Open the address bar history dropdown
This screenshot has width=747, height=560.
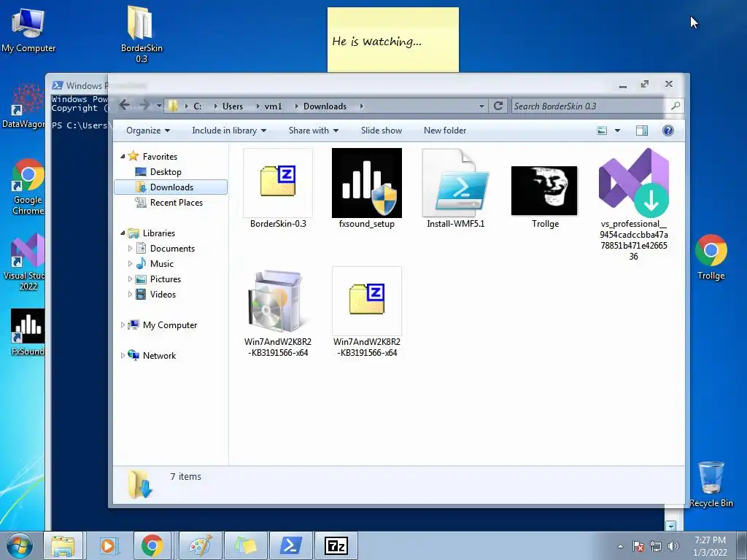481,106
